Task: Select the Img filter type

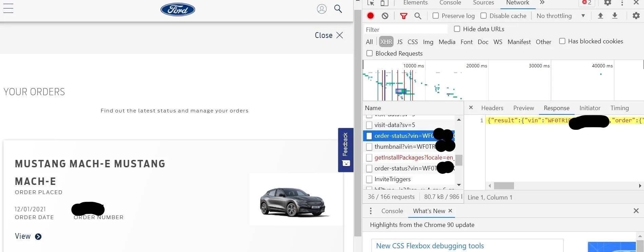Action: 428,42
